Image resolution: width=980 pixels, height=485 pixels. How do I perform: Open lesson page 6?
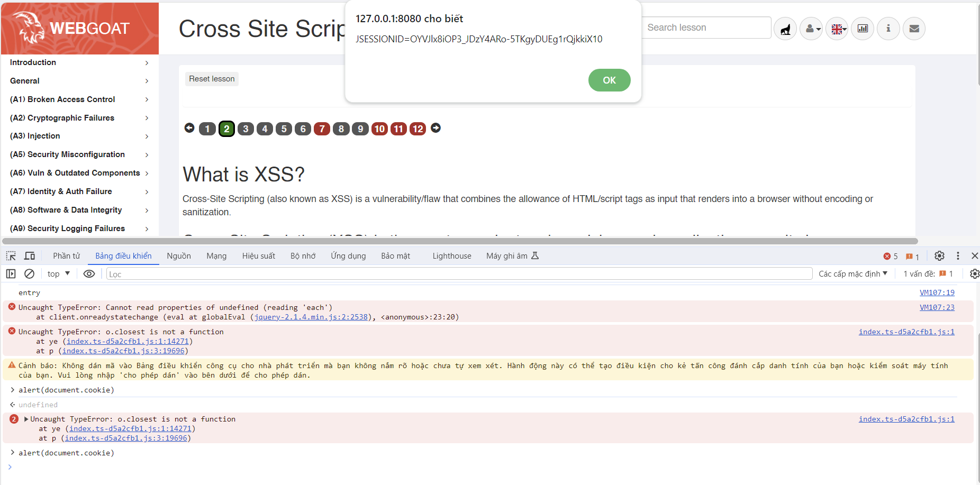point(303,129)
